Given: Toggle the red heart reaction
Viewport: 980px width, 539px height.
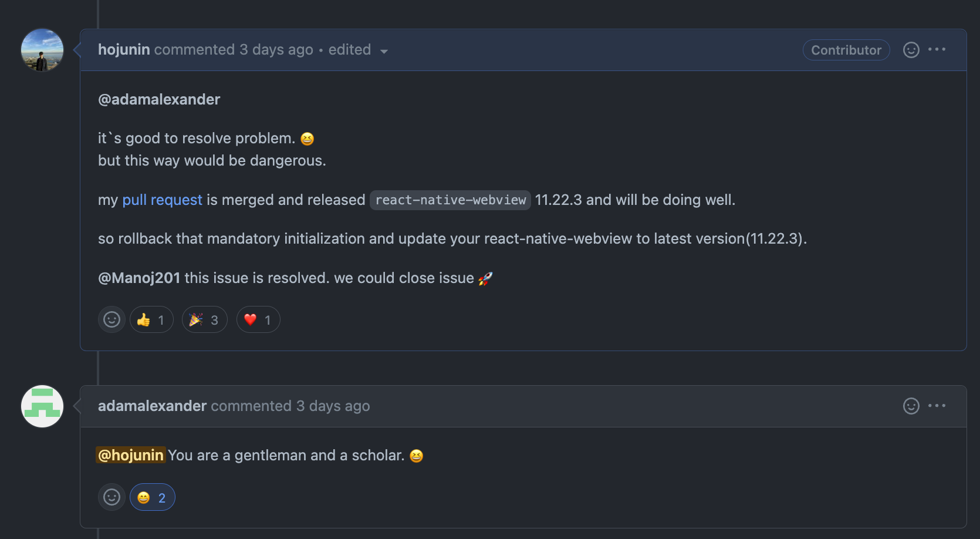Looking at the screenshot, I should (x=258, y=319).
